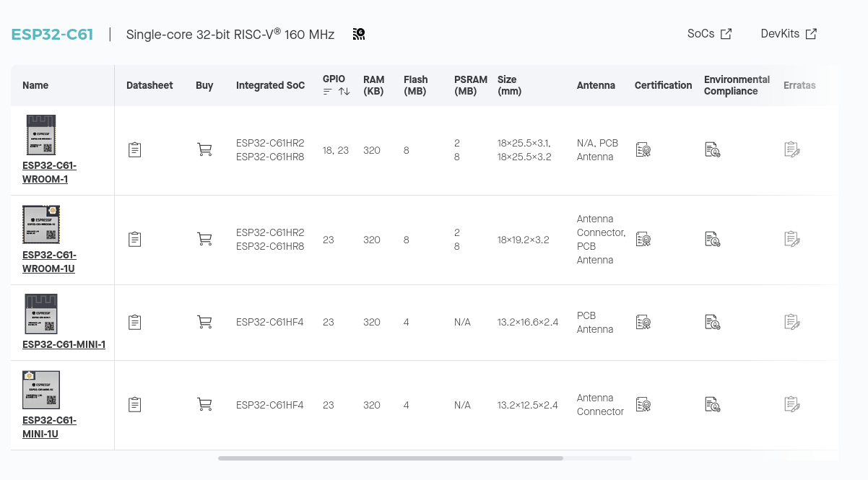Open environmental compliance icon for ESP32-C61-WROOM-1U
Image resolution: width=868 pixels, height=480 pixels.
tap(713, 239)
